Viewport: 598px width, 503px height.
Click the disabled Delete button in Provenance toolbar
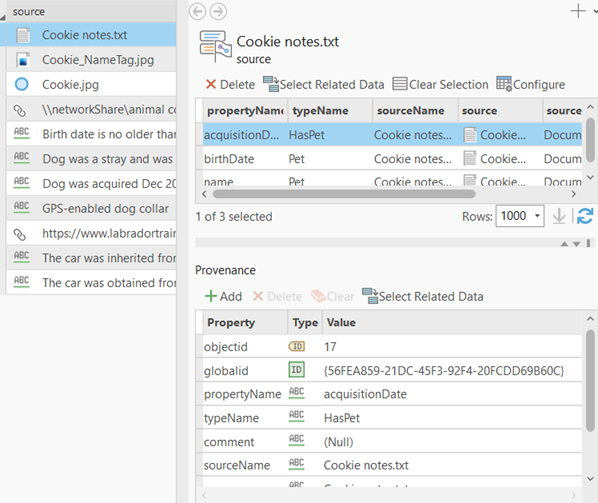point(278,296)
